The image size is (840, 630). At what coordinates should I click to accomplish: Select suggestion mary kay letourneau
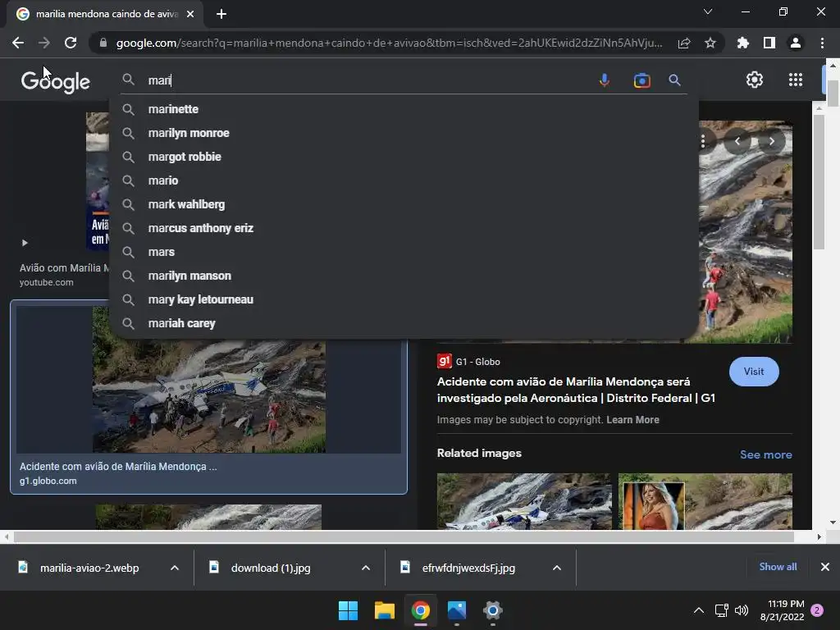(x=404, y=299)
